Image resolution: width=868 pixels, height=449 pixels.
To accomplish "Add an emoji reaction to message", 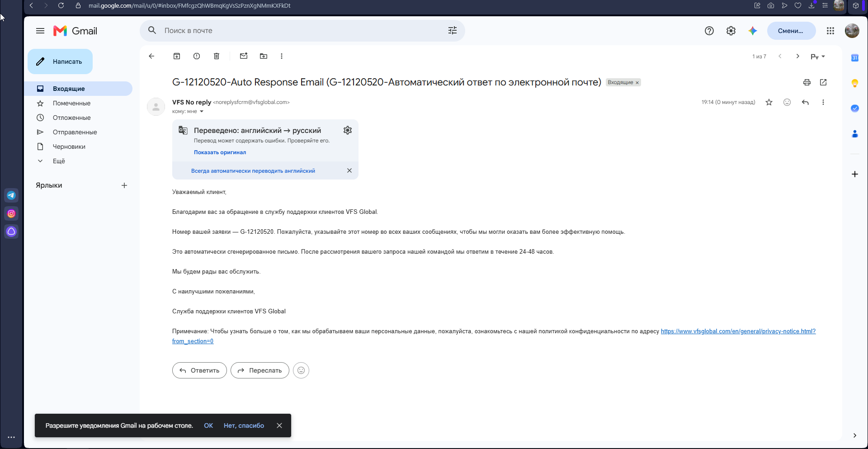I will point(787,102).
